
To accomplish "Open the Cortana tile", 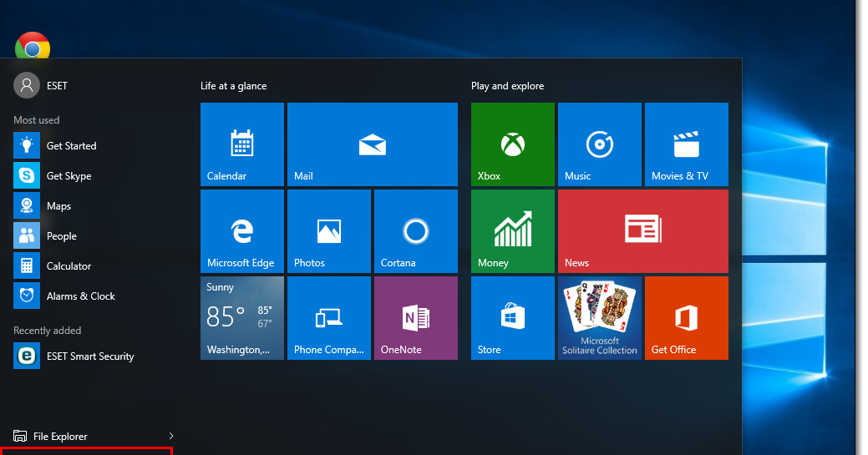I will click(x=416, y=230).
